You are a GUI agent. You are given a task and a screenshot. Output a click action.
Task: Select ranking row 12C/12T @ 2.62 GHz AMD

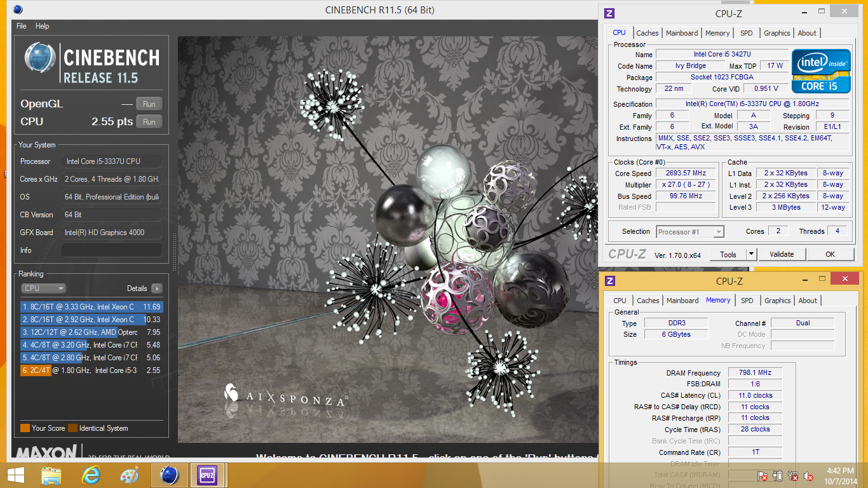pos(92,332)
